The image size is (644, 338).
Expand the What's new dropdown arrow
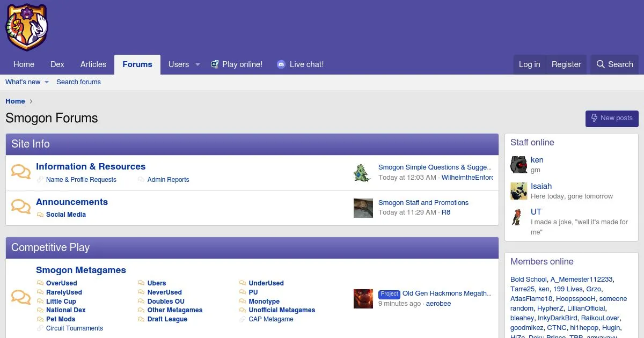[46, 82]
